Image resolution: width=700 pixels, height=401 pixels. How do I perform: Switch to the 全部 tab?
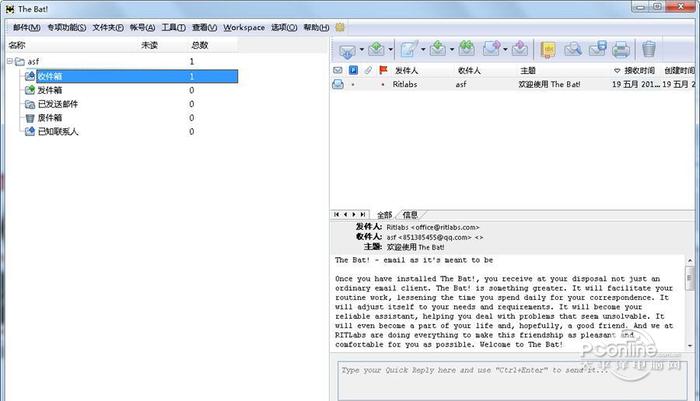[x=384, y=215]
